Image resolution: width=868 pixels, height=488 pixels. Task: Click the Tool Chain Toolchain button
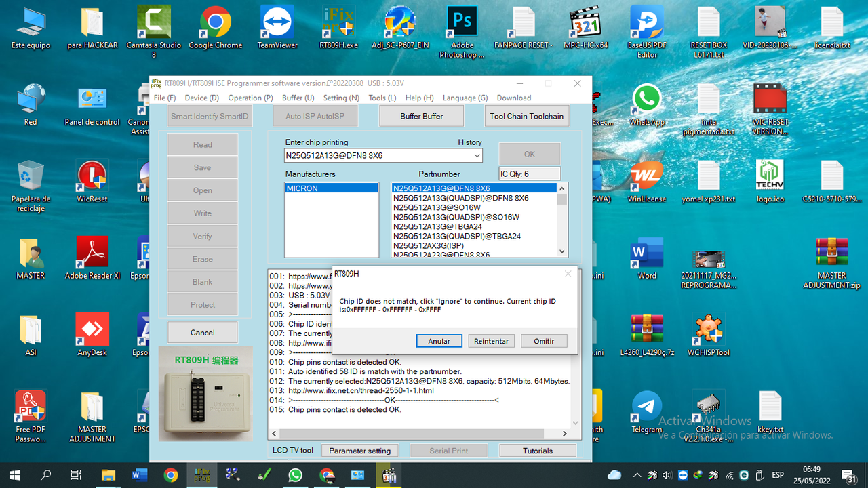(x=527, y=116)
